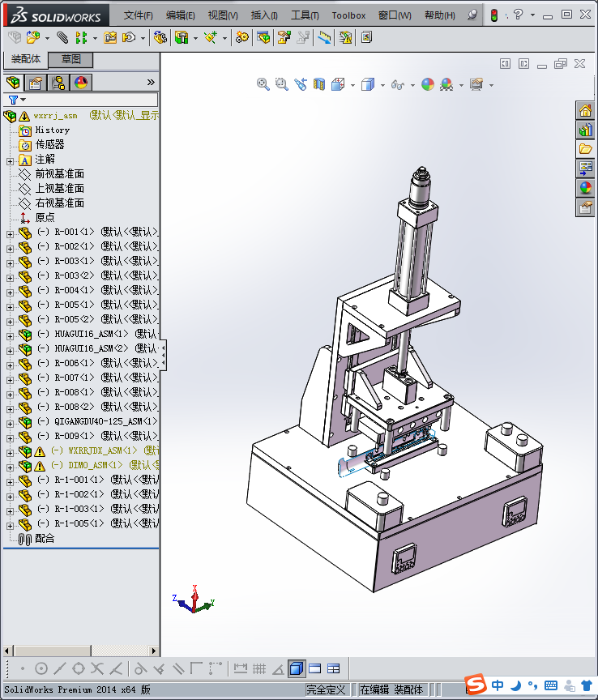The height and width of the screenshot is (700, 598).
Task: Click the Sogou S input method logo
Action: pos(476,685)
